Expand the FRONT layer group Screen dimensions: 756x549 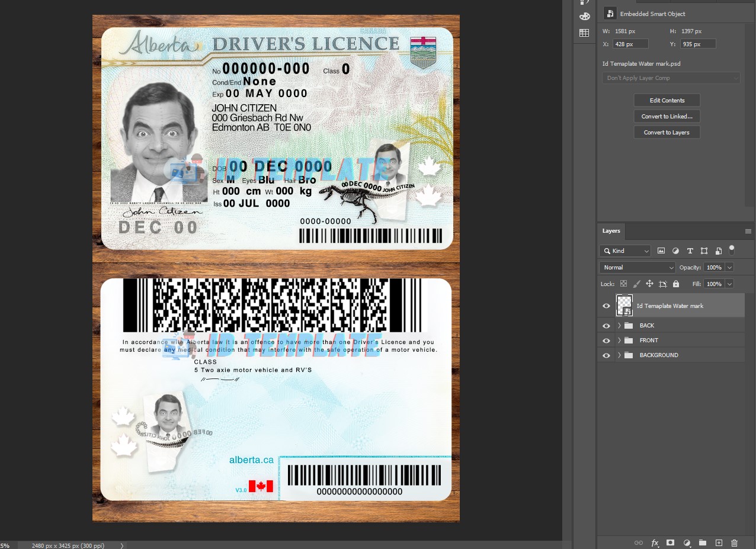[619, 341]
